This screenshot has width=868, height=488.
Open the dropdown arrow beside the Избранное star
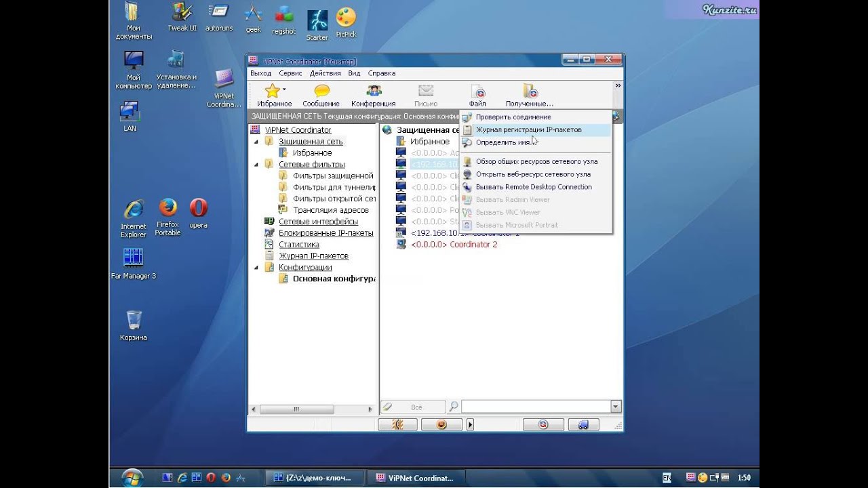tap(284, 89)
